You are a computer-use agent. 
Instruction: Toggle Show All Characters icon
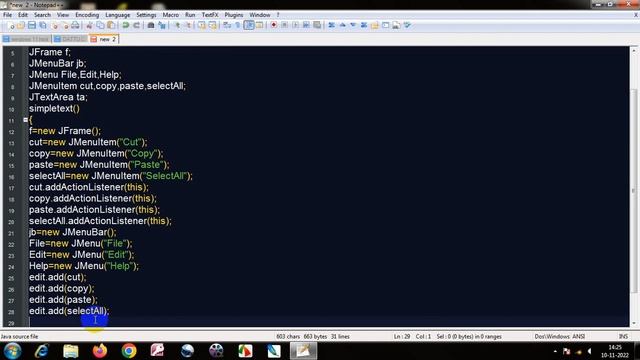[238, 25]
